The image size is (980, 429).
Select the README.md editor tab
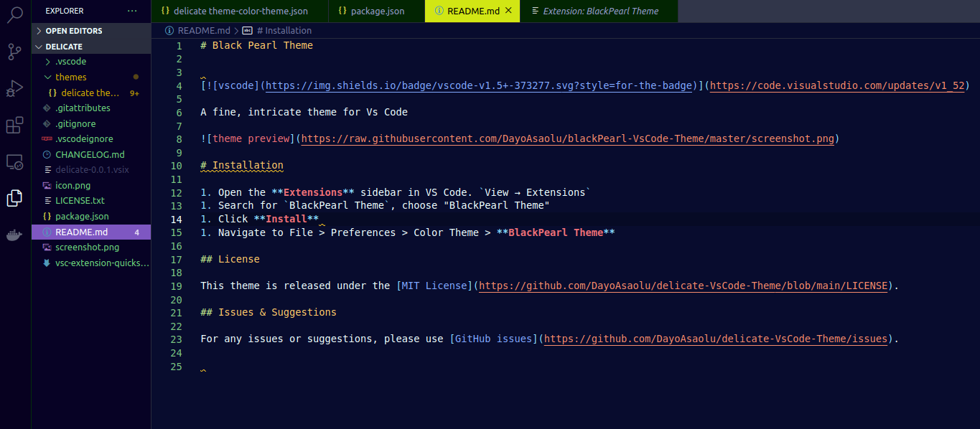click(472, 11)
